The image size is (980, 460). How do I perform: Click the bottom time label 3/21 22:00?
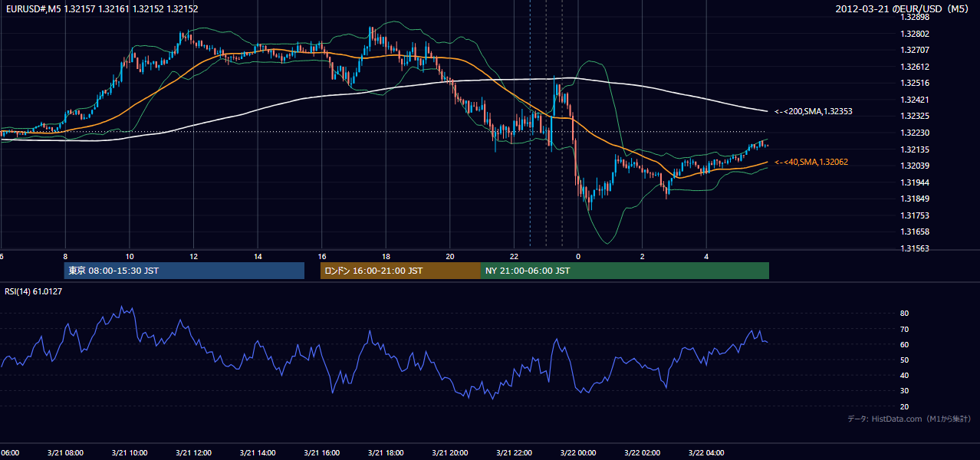[x=514, y=452]
